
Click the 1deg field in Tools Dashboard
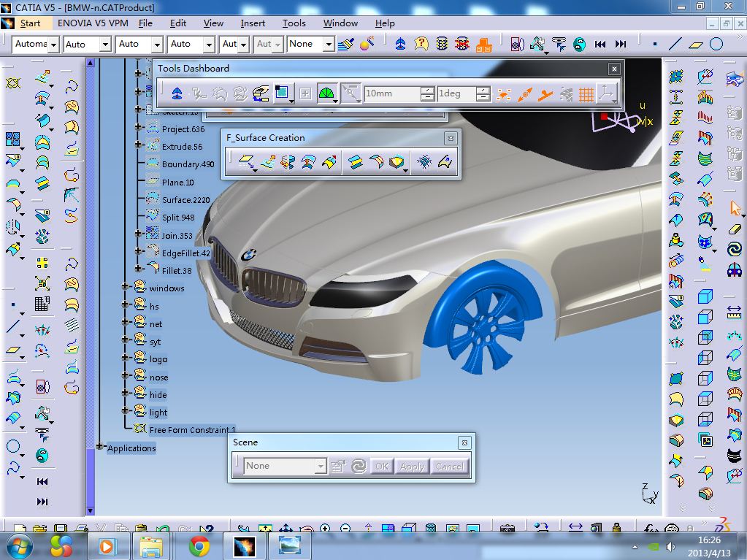(456, 93)
